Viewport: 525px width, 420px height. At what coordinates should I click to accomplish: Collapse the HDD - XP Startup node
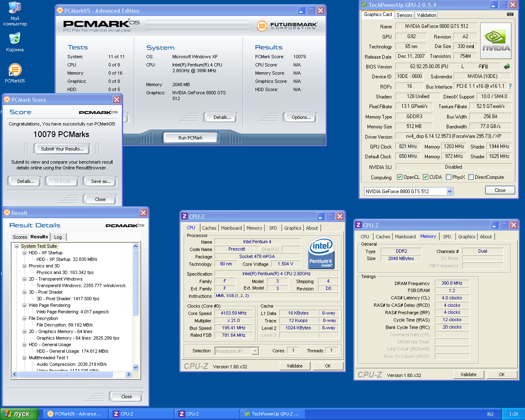coord(25,253)
